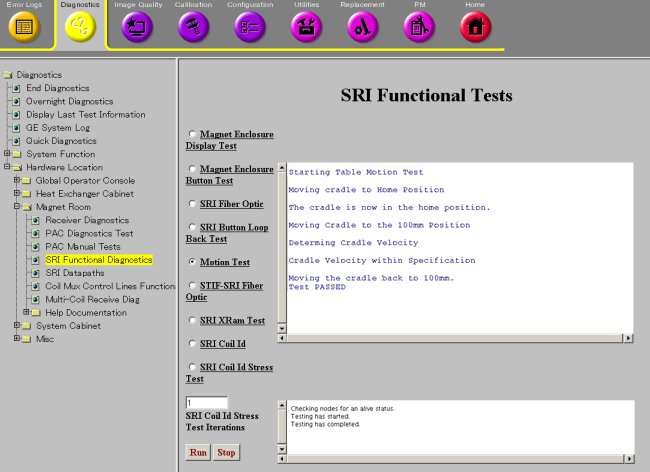Select the SRI Fiber Optic radio button
Image resolution: width=650 pixels, height=472 pixels.
click(193, 204)
